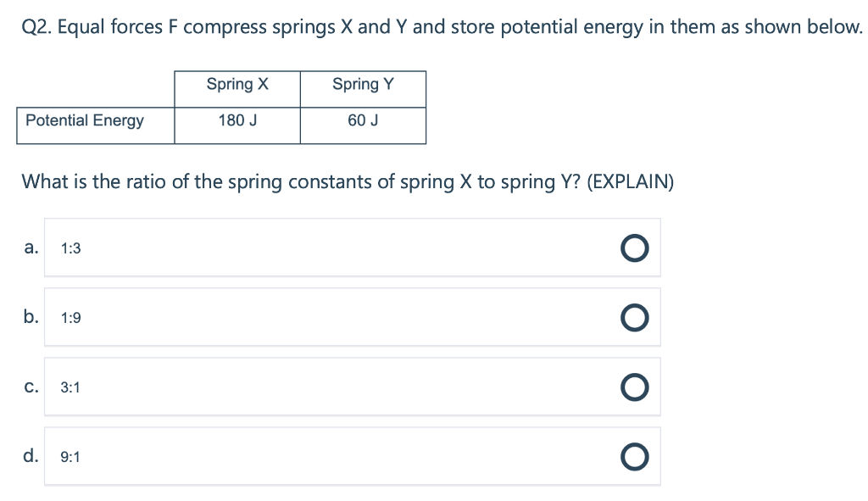The width and height of the screenshot is (868, 501).
Task: Click the 1:9 answer text
Action: coord(71,318)
